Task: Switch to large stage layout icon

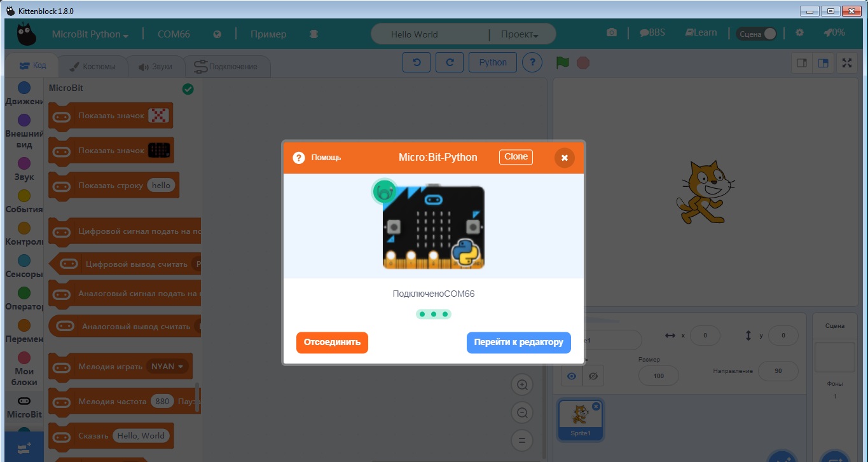Action: coord(823,63)
